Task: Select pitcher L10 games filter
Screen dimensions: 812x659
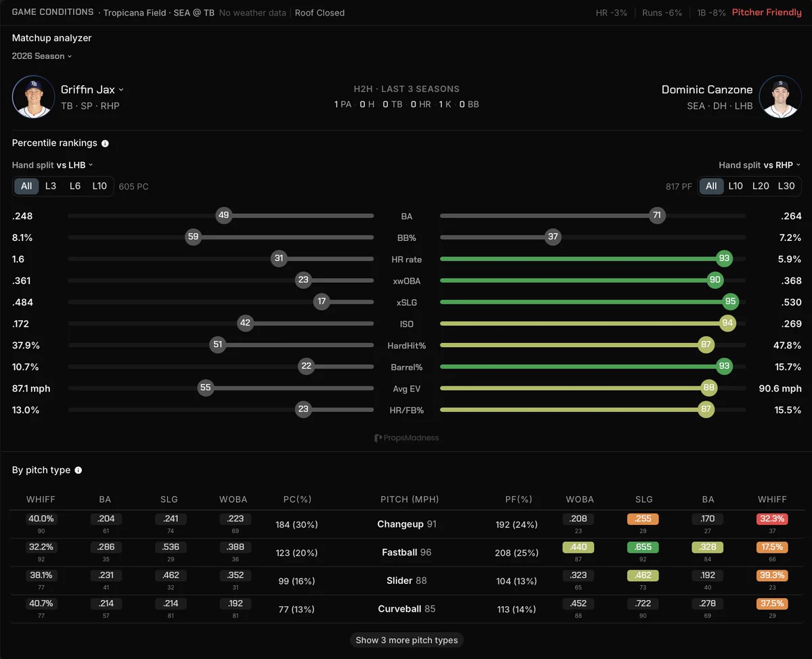Action: (x=99, y=186)
